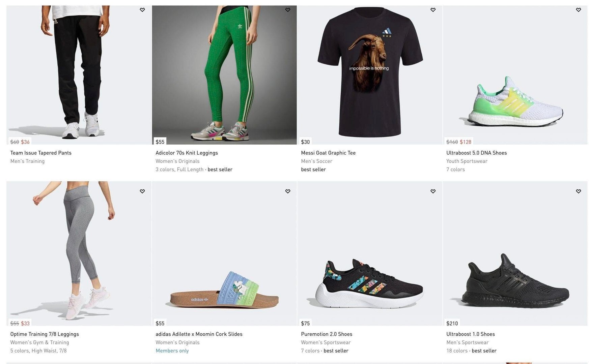Viewport: 589px width, 364px height.
Task: Heart the Adilette x Moomin Cork Slides
Action: 288,191
